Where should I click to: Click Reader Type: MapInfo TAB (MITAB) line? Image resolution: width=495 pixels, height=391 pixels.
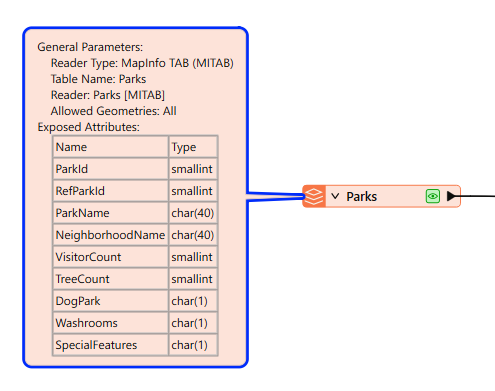142,63
